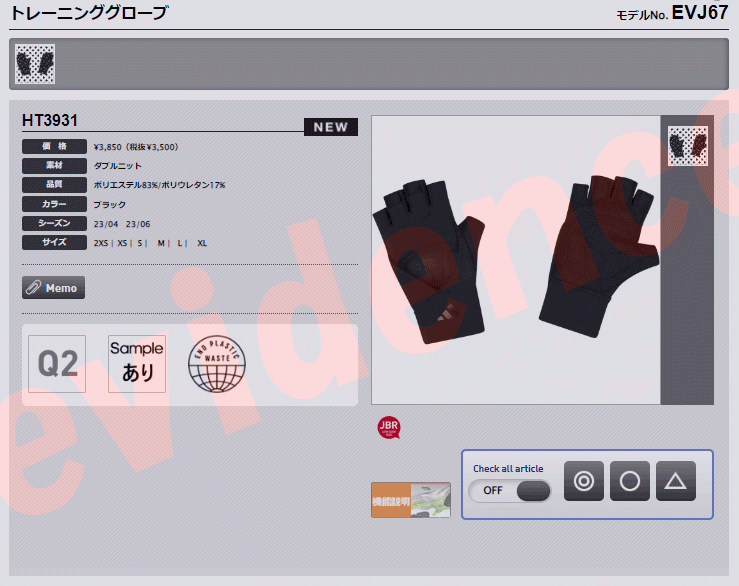Click the red JBR badge icon
Image resolution: width=739 pixels, height=586 pixels.
point(388,428)
